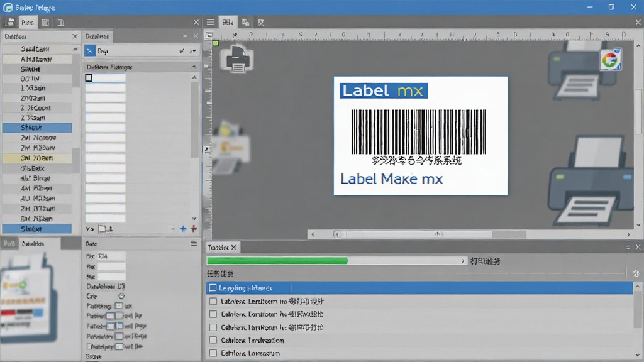
Task: Open the grid layout icon next to Plee
Action: point(45,23)
